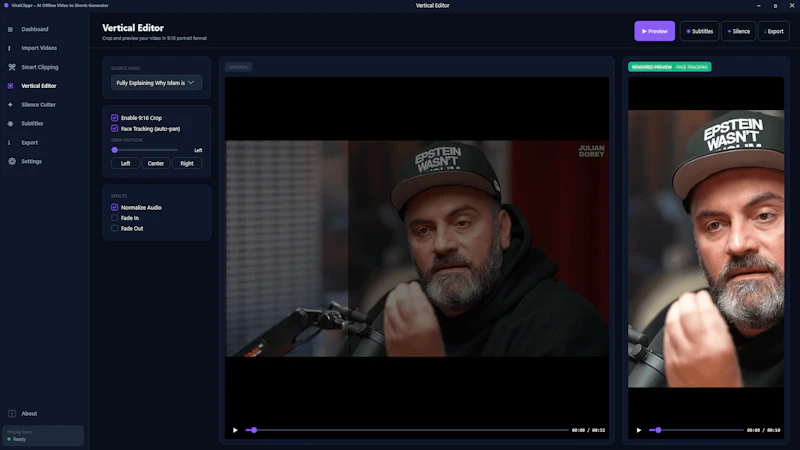800x450 pixels.
Task: Open the Dashboard page
Action: [x=35, y=29]
